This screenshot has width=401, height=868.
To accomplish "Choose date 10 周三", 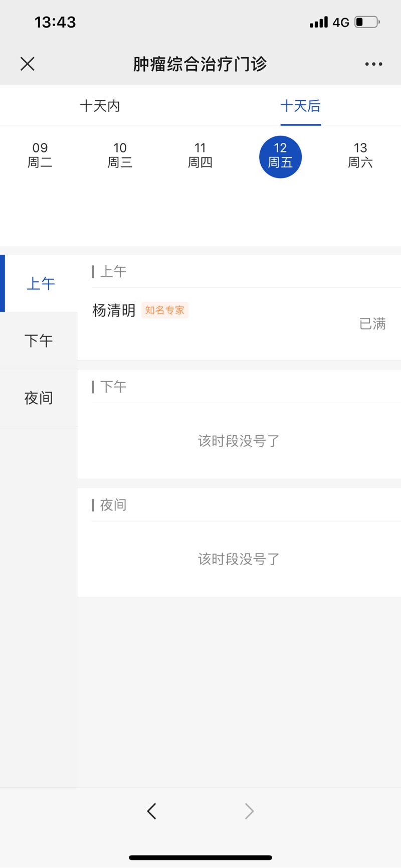I will (x=120, y=155).
